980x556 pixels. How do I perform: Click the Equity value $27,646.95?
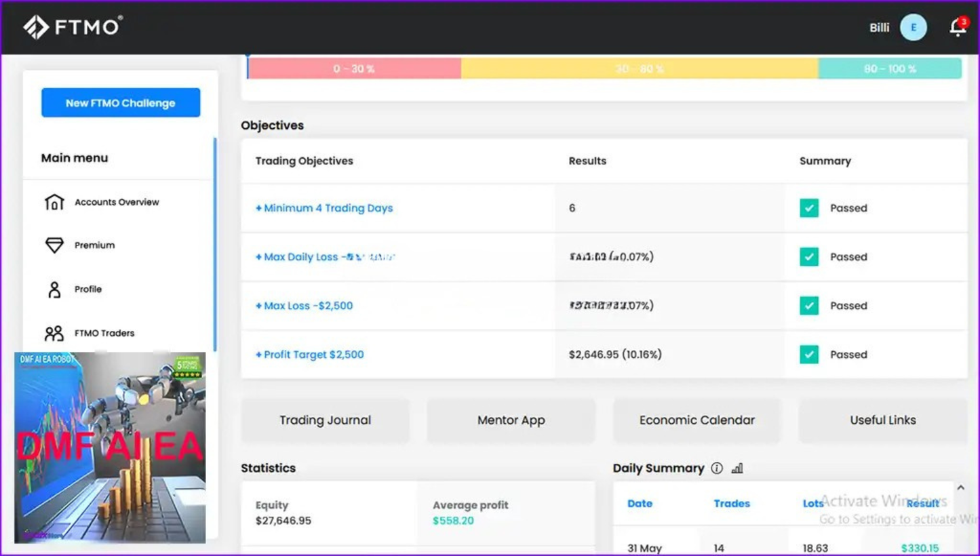point(283,521)
